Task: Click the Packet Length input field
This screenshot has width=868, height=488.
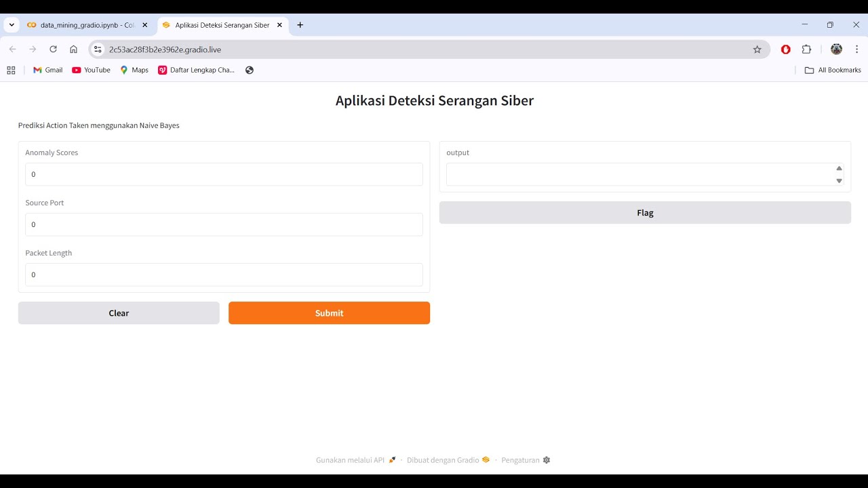Action: [x=224, y=274]
